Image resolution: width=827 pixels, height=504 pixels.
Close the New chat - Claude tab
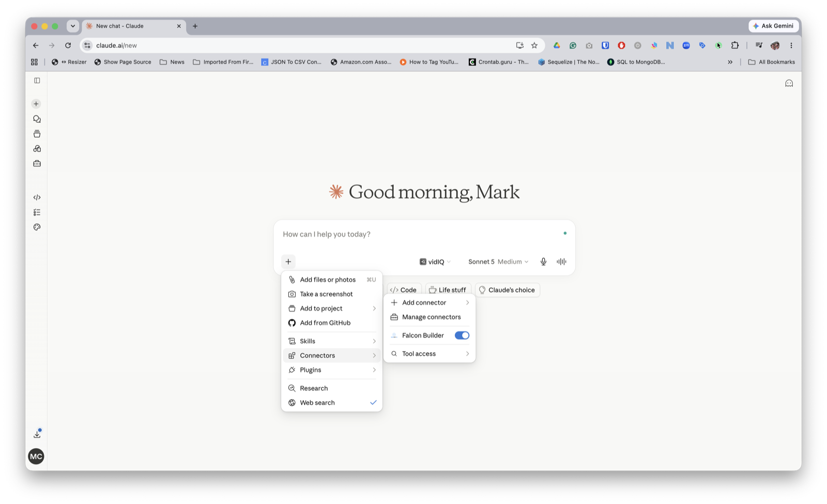[x=179, y=26]
